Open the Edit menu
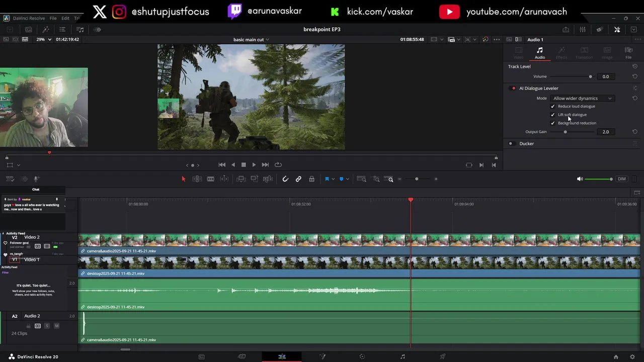Viewport: 644px width, 362px height. (x=65, y=18)
